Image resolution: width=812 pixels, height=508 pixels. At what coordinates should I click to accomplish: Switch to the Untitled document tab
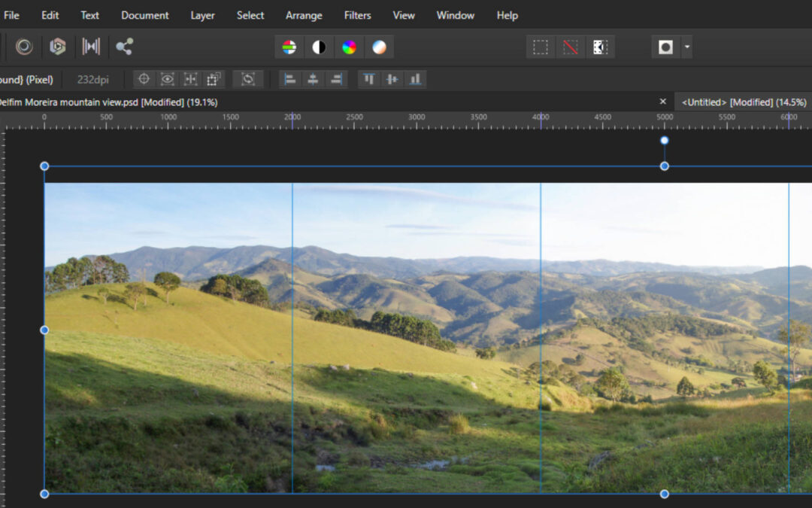(744, 102)
